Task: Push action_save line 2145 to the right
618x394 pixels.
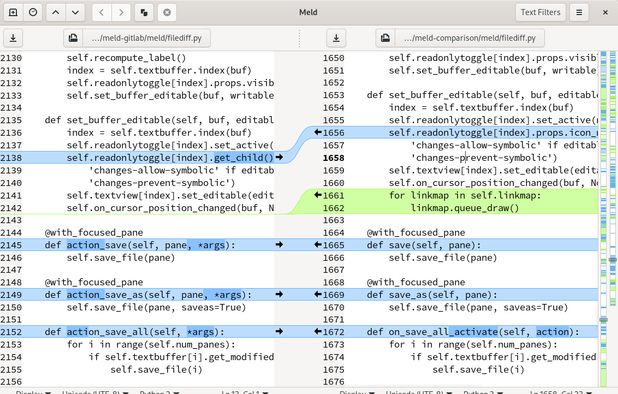Action: click(x=279, y=245)
